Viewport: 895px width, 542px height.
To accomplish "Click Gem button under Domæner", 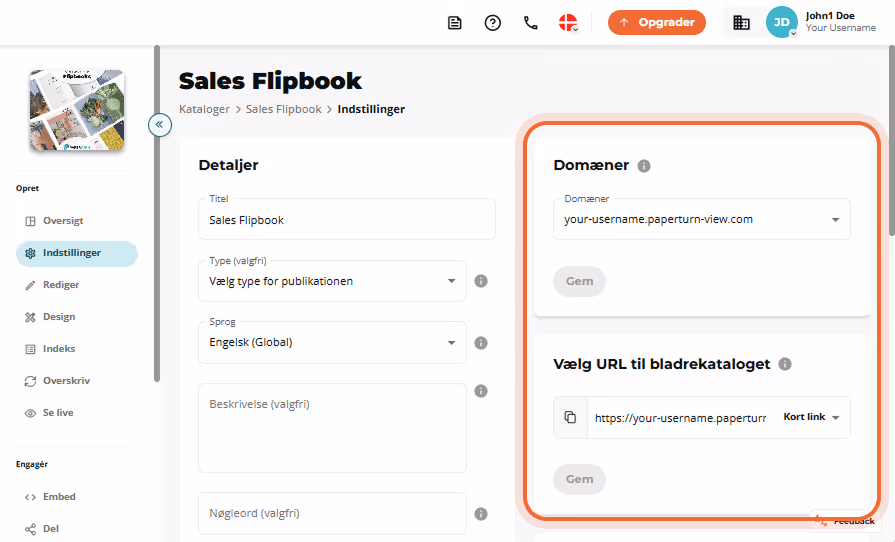I will (x=579, y=281).
